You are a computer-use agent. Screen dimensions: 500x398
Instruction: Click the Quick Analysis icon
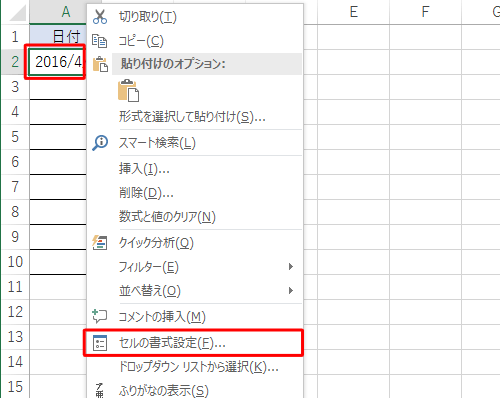pos(100,243)
